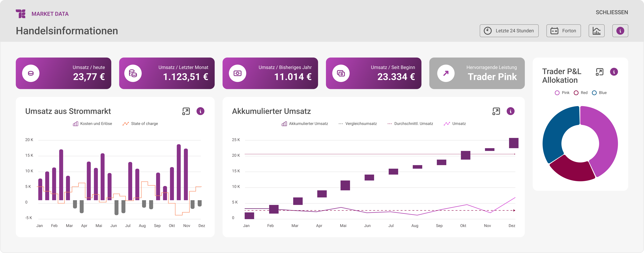Click the Market Data logo icon

(21, 14)
